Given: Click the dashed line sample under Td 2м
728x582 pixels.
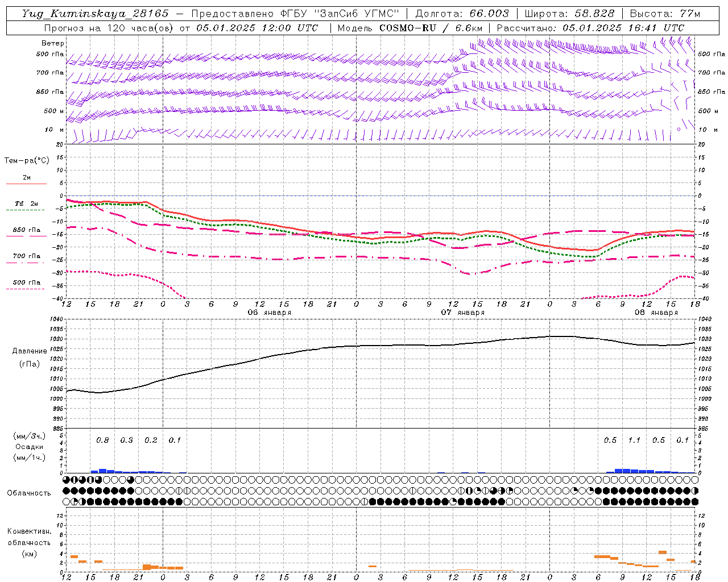Looking at the screenshot, I should (26, 210).
